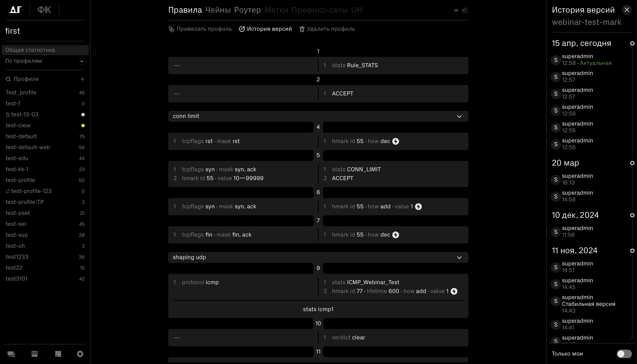
Task: Close the version history panel
Action: coord(626,10)
